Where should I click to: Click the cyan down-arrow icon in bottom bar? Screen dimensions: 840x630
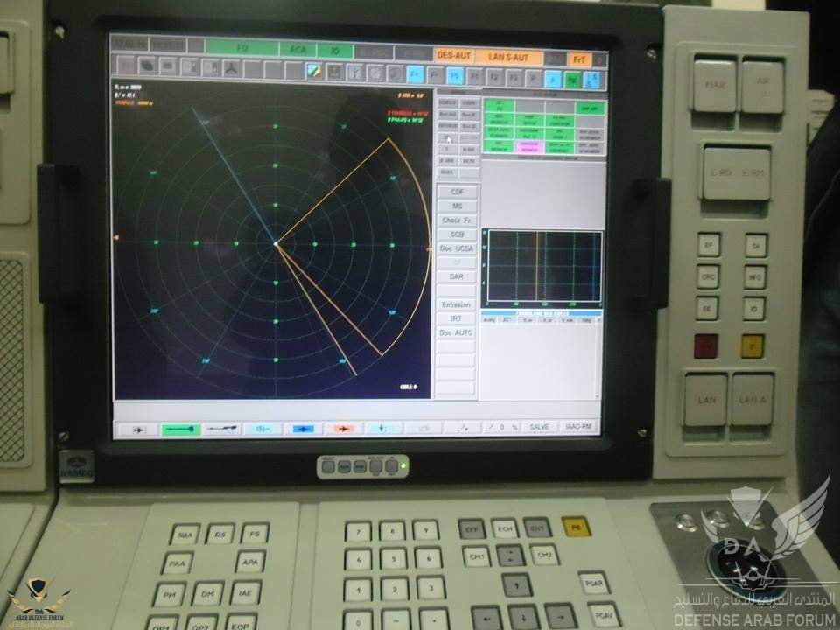tap(382, 428)
